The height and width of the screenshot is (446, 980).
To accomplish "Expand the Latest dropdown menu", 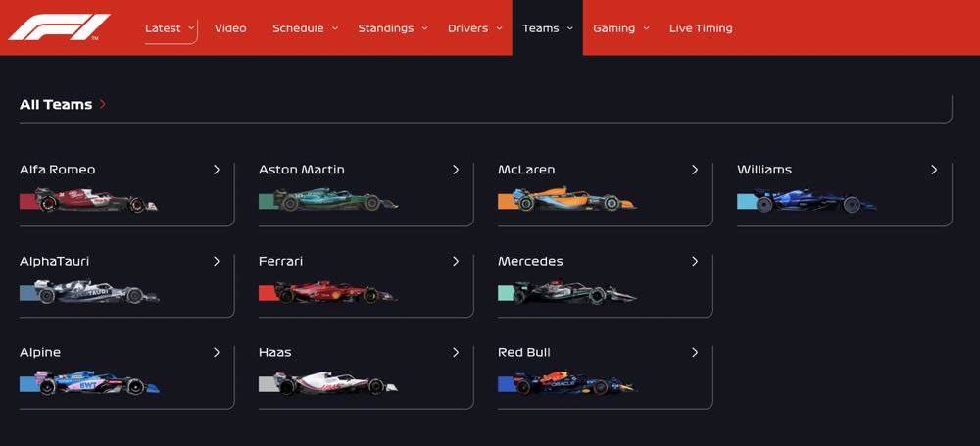I will 170,28.
